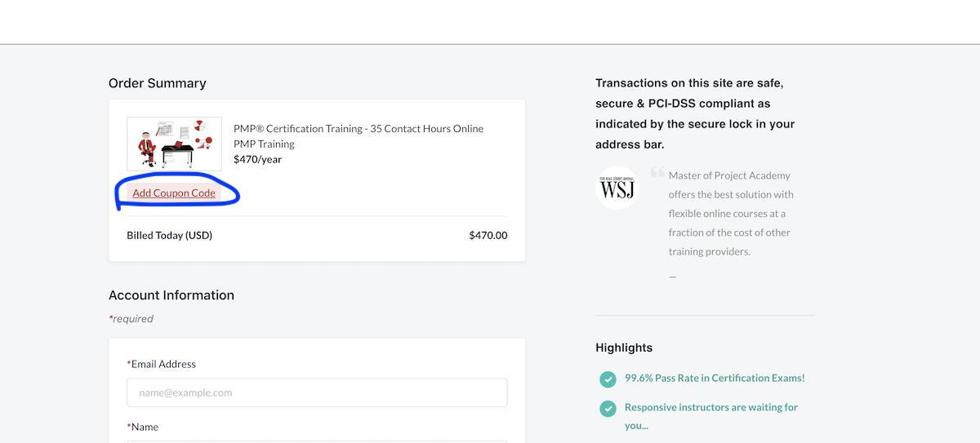This screenshot has height=443, width=980.
Task: Click the Name field label
Action: coord(144,427)
